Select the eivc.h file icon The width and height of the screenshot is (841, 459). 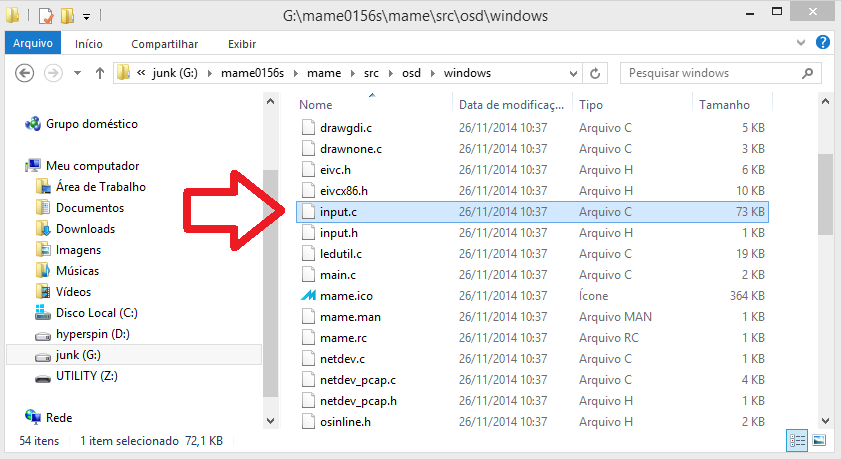tap(308, 169)
